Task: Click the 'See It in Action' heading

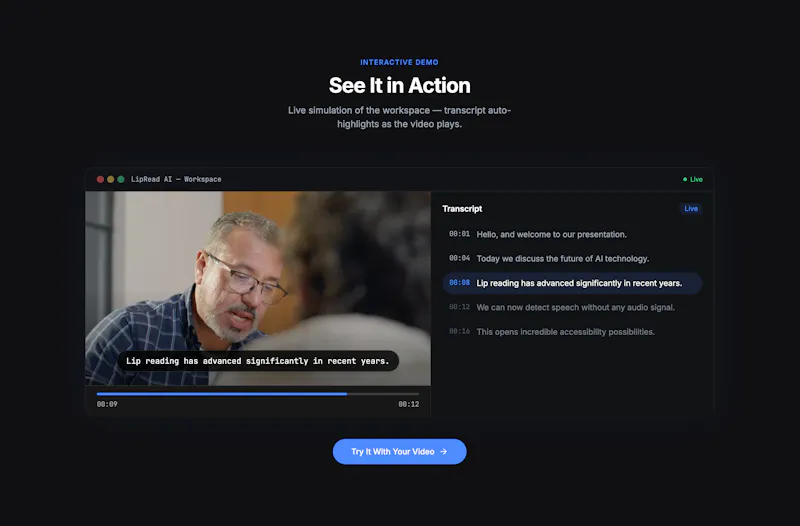Action: coord(399,85)
